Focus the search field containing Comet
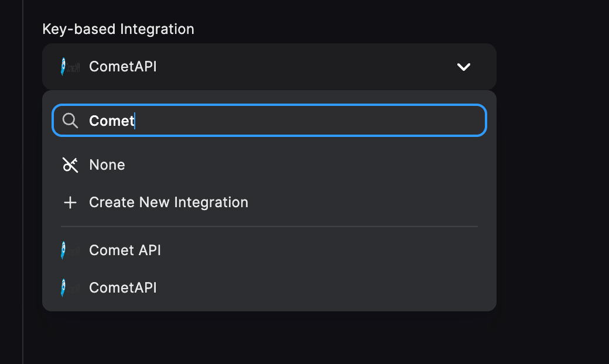 (269, 121)
